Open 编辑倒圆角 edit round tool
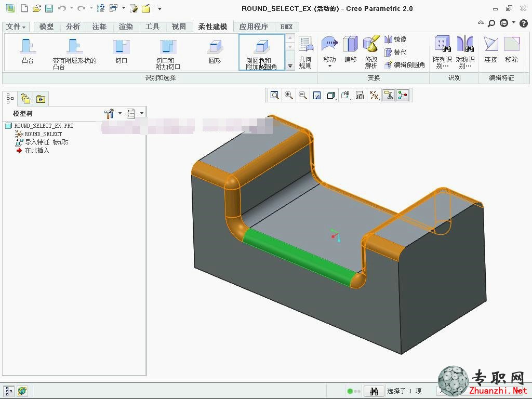Viewport: 532px width, 399px height. point(405,65)
